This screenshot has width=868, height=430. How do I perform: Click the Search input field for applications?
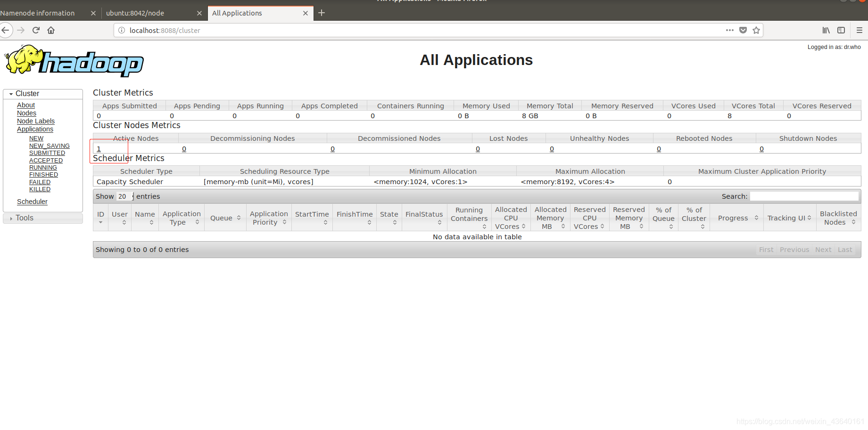point(804,196)
